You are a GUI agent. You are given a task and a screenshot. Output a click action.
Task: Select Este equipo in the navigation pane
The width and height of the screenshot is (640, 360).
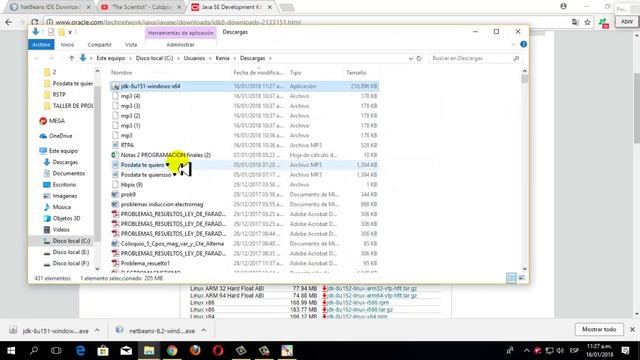[x=58, y=151]
